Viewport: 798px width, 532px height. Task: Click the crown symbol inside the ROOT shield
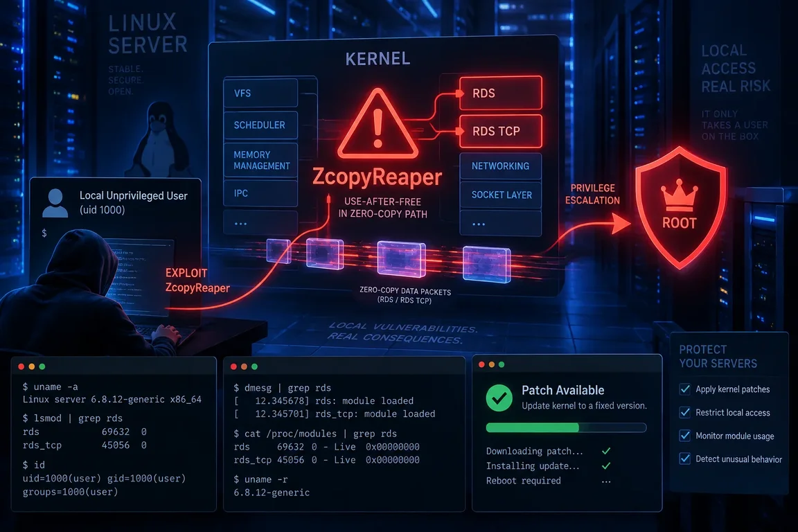pos(680,195)
